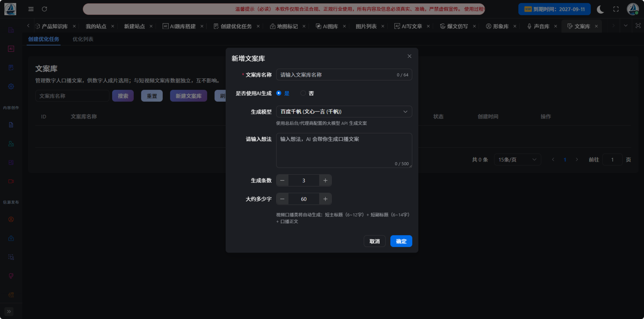Decrease 大约多少字 with minus button

click(x=282, y=199)
